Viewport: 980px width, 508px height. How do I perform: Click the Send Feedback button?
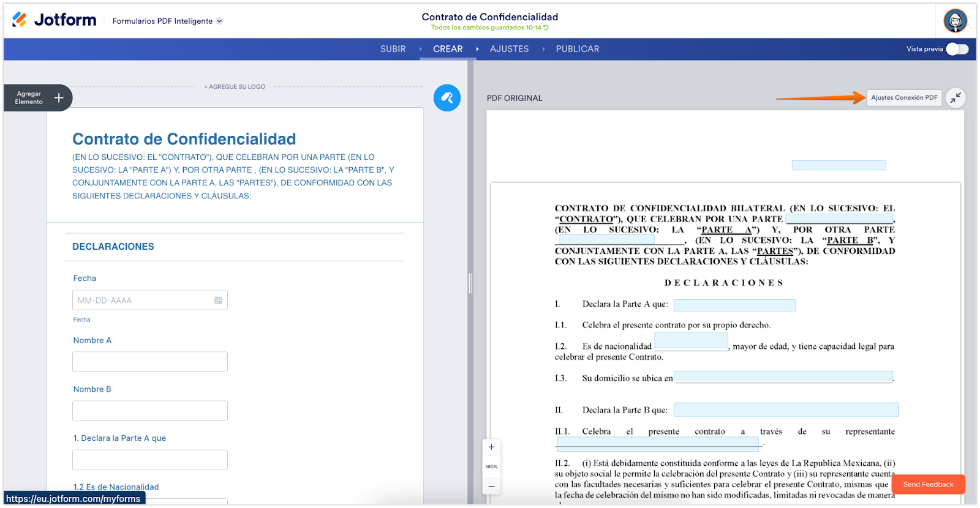tap(929, 484)
